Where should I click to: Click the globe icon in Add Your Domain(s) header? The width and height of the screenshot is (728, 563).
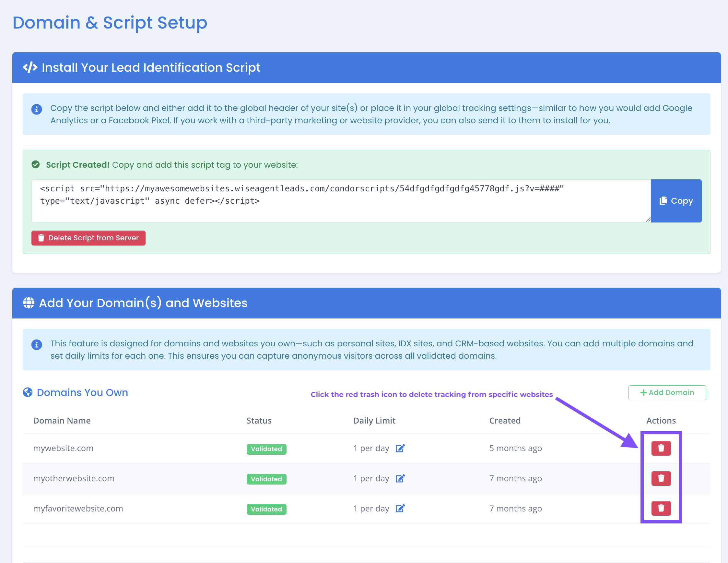point(29,303)
